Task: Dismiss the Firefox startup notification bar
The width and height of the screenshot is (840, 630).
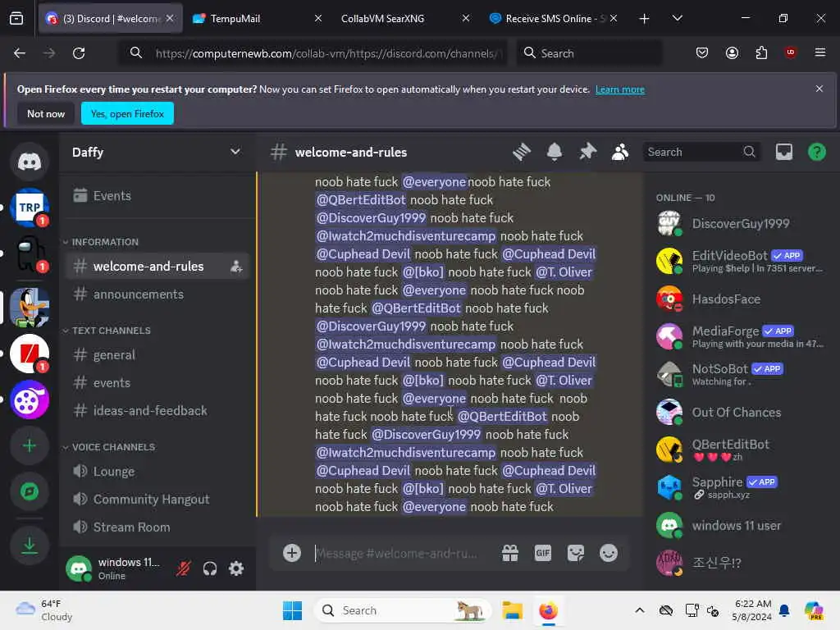Action: (x=819, y=89)
